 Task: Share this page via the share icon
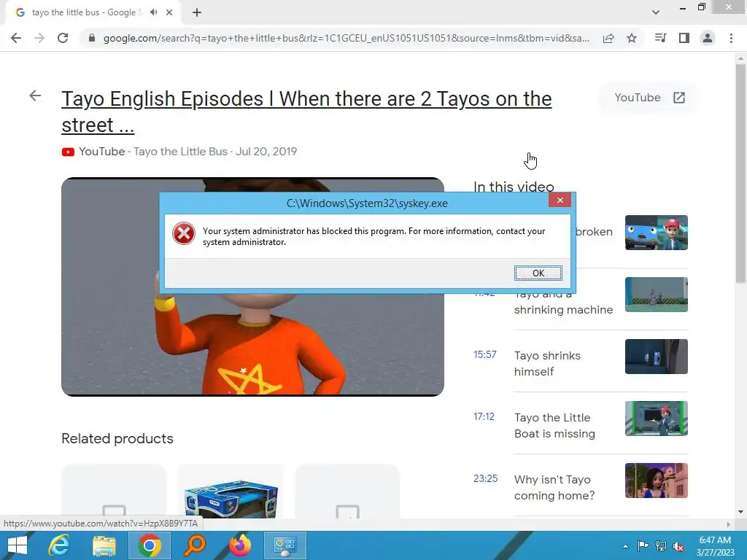[x=608, y=38]
